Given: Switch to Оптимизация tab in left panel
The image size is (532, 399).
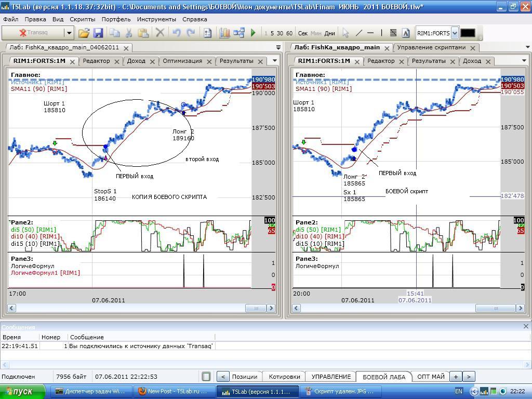Looking at the screenshot, I should click(182, 61).
